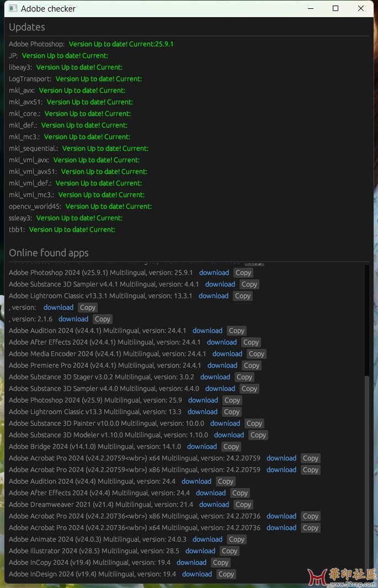Download the entry with version 2.1.6
The image size is (378, 588).
point(73,319)
